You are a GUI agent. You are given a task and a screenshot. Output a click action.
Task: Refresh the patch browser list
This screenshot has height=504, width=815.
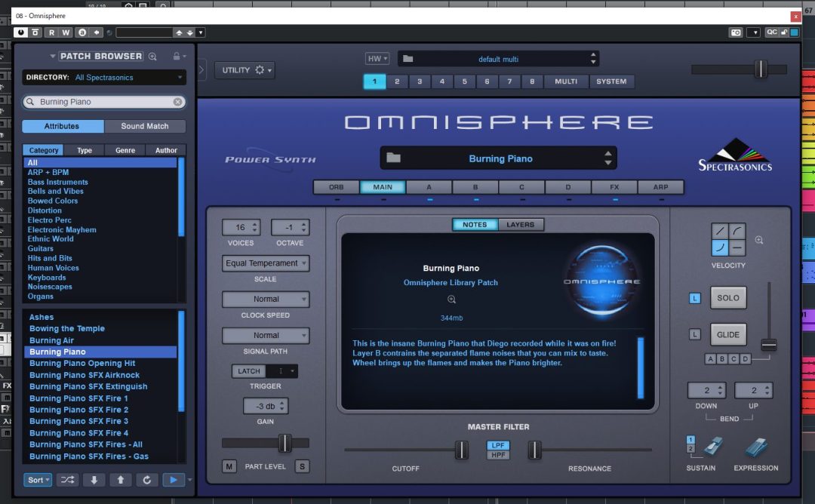coord(147,480)
